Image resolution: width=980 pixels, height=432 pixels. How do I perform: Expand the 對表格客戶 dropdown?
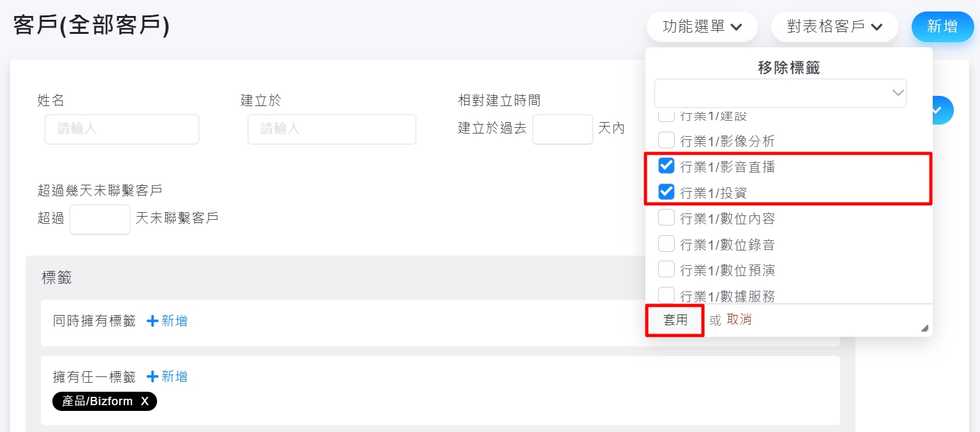pos(834,27)
